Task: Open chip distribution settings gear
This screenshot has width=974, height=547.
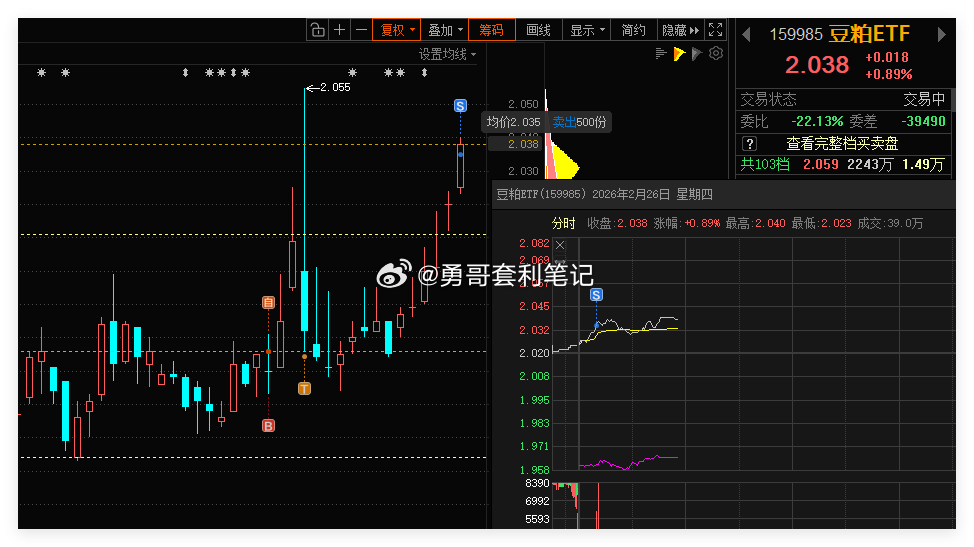Action: tap(716, 53)
